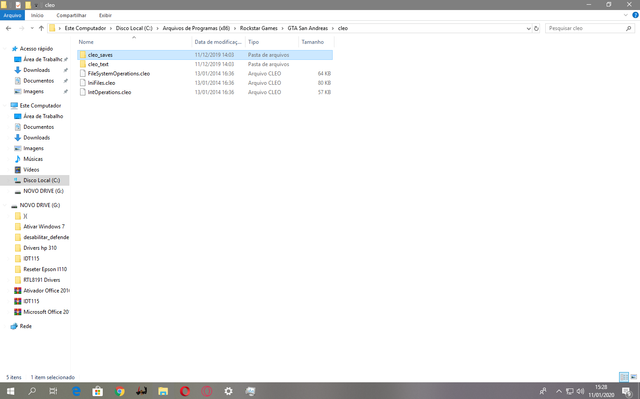640x399 pixels.
Task: Go back with the back arrow
Action: click(x=9, y=28)
